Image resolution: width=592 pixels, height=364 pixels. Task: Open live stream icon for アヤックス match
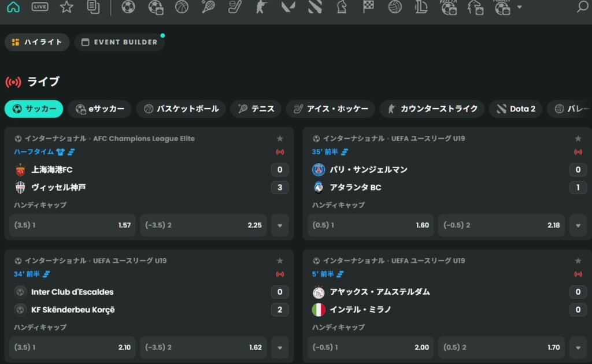click(x=578, y=274)
